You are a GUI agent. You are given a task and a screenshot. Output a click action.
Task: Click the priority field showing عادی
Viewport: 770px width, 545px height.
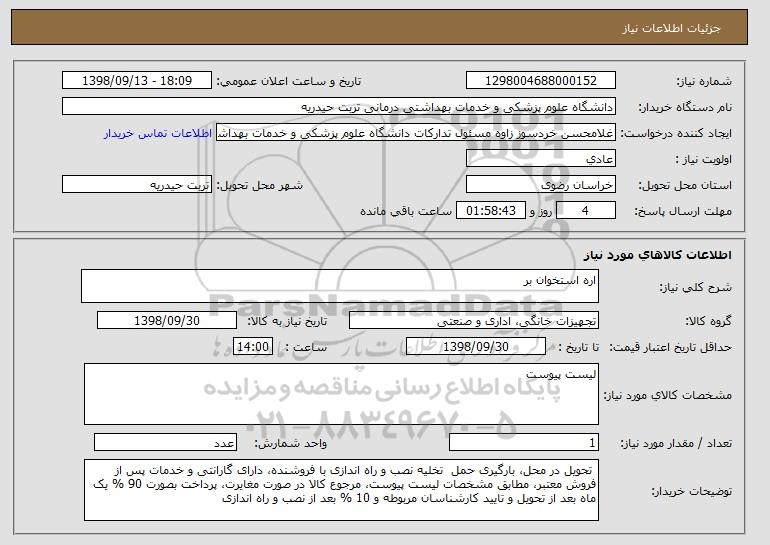click(x=541, y=159)
